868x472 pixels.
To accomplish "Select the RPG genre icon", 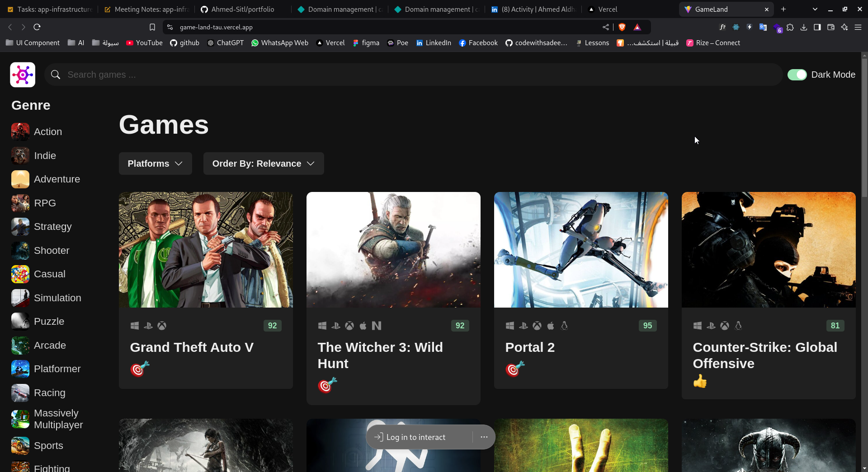I will (20, 203).
